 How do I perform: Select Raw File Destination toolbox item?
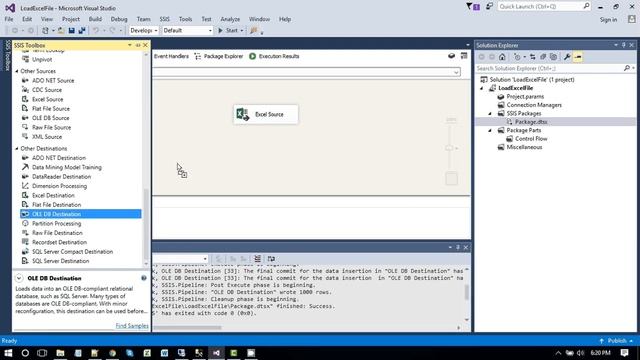point(57,233)
